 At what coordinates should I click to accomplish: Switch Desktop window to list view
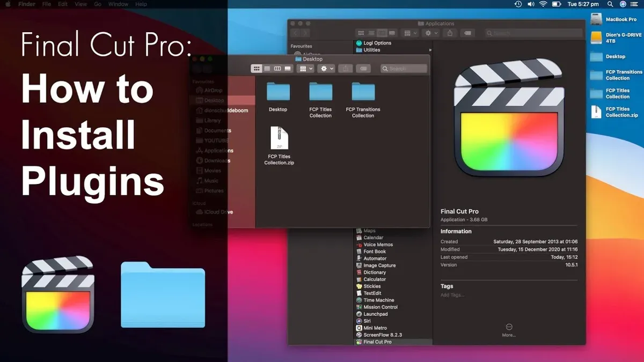tap(267, 69)
